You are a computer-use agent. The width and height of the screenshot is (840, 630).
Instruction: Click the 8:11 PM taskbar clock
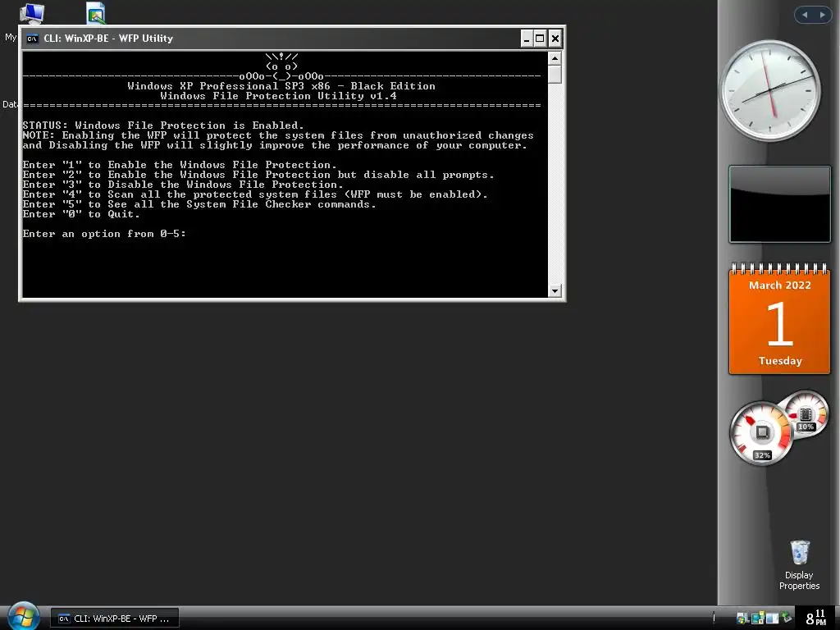(816, 618)
